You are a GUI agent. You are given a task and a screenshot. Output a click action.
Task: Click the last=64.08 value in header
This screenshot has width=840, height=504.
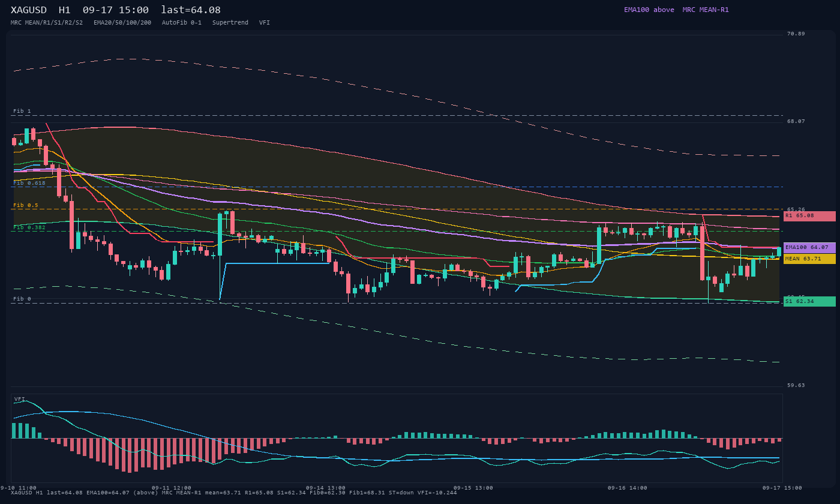(x=191, y=10)
